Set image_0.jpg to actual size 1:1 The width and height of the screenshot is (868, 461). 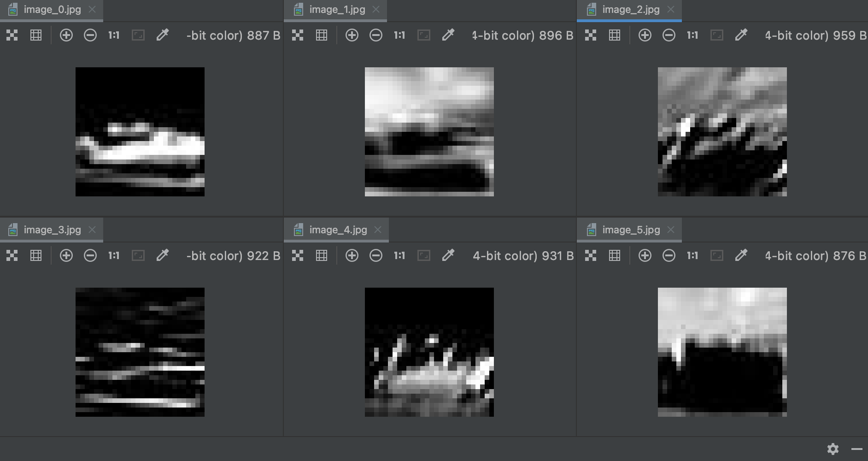coord(114,35)
